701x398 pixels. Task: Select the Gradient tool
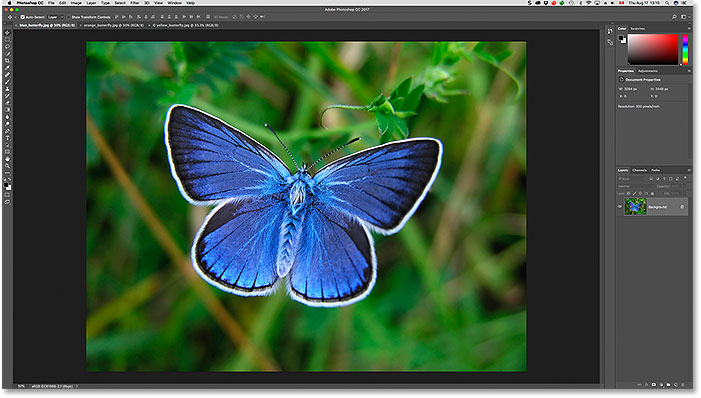[x=7, y=110]
